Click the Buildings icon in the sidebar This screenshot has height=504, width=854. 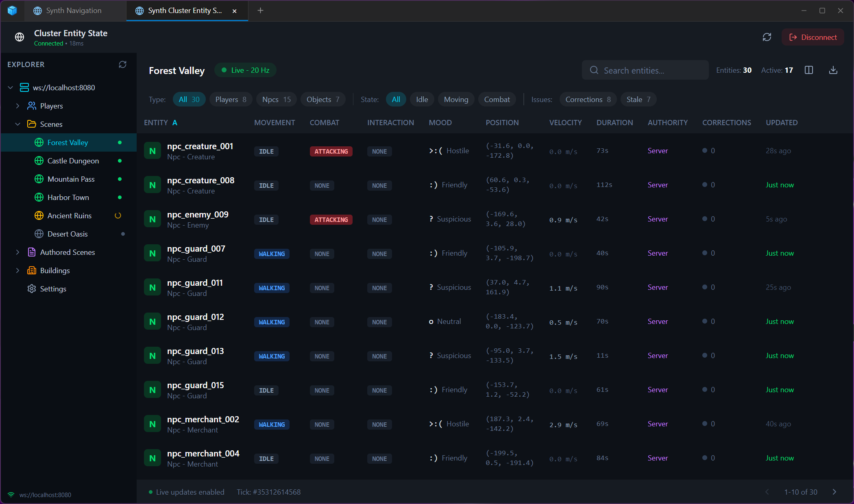(x=32, y=270)
